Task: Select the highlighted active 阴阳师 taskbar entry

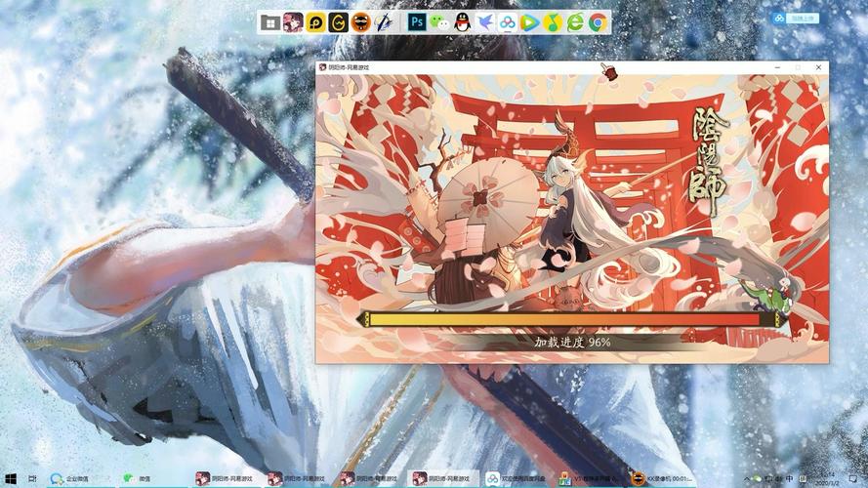Action: pos(444,478)
